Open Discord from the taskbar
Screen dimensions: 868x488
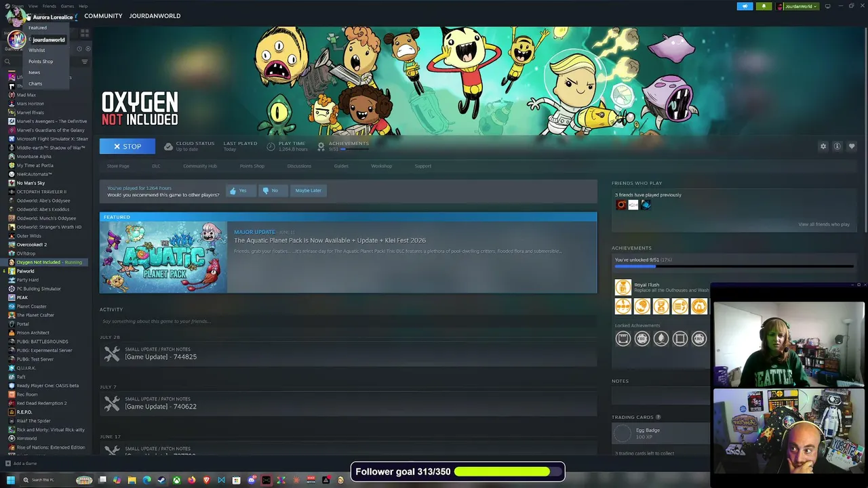[x=251, y=480]
